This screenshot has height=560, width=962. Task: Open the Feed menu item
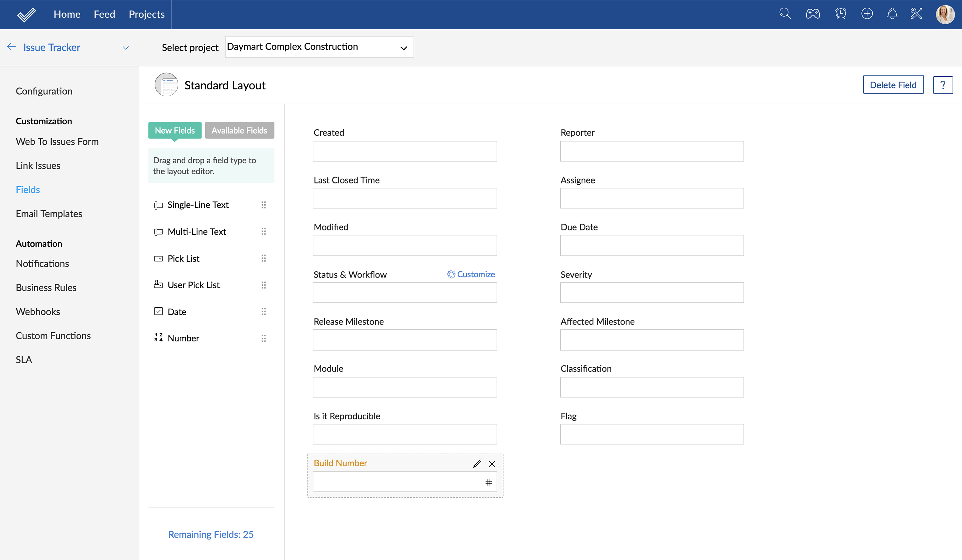coord(104,14)
